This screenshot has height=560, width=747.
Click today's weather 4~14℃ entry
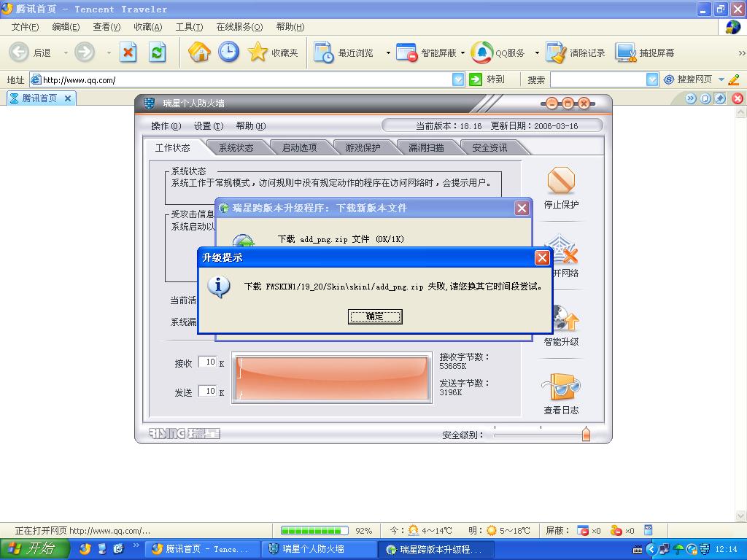click(x=421, y=531)
